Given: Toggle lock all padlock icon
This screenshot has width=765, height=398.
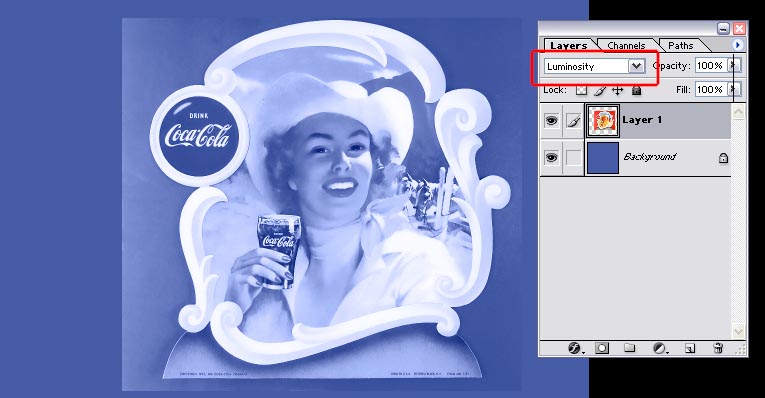Looking at the screenshot, I should pyautogui.click(x=636, y=90).
